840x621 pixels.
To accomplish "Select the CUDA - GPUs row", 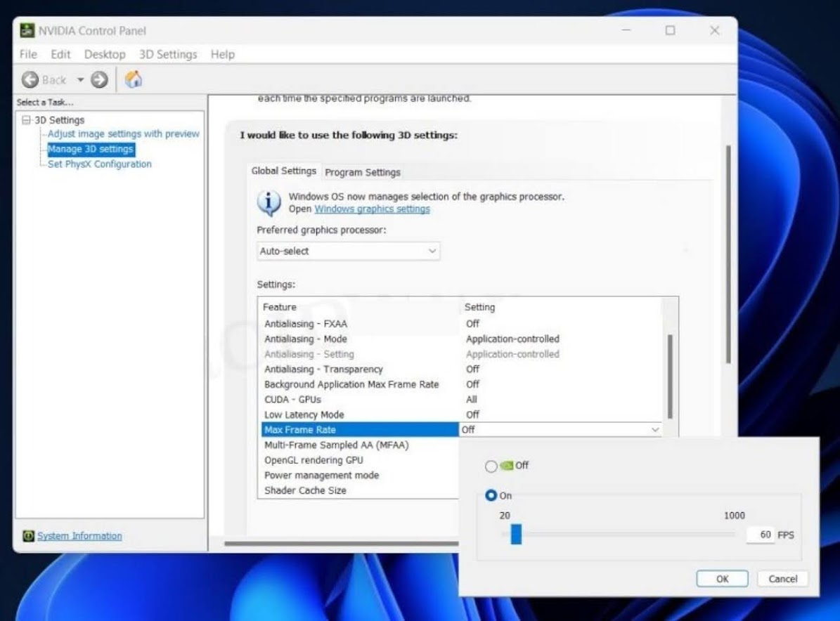I will tap(463, 400).
